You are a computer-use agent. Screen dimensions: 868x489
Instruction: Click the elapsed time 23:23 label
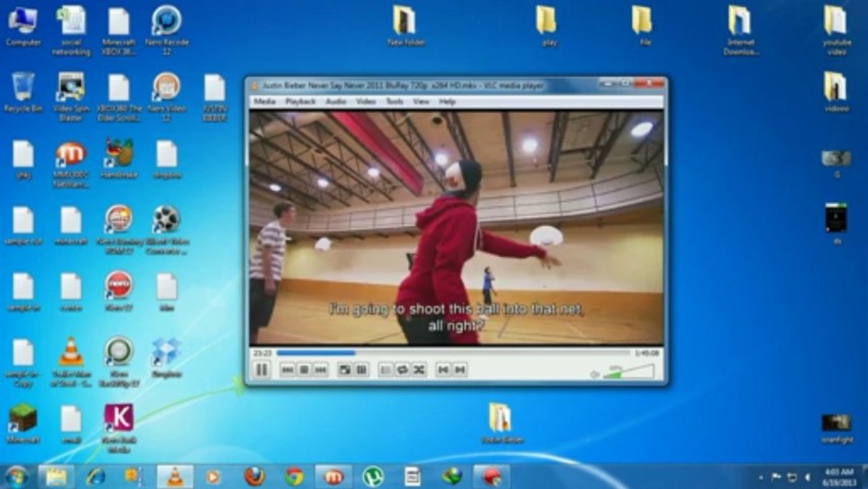[x=262, y=353]
